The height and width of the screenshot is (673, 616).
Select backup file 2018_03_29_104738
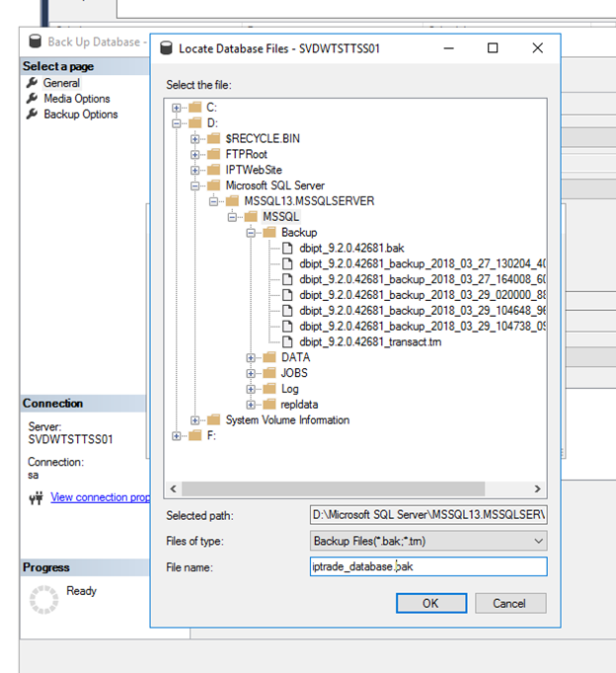click(x=423, y=327)
